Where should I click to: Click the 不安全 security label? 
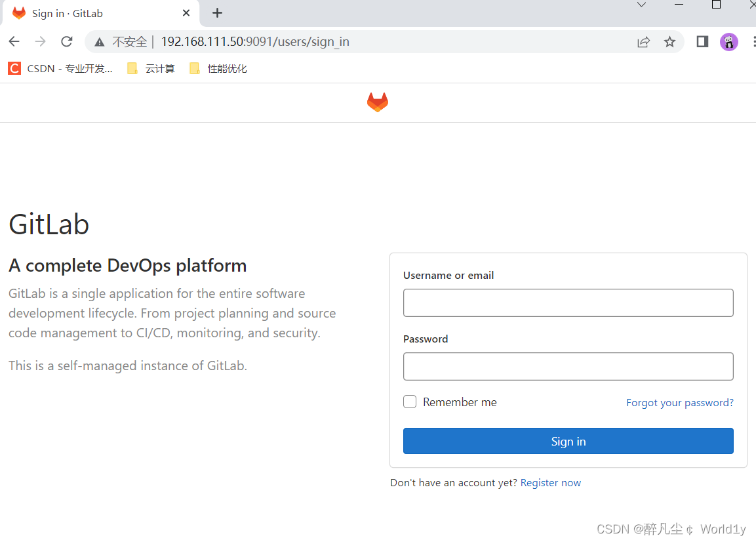[129, 42]
